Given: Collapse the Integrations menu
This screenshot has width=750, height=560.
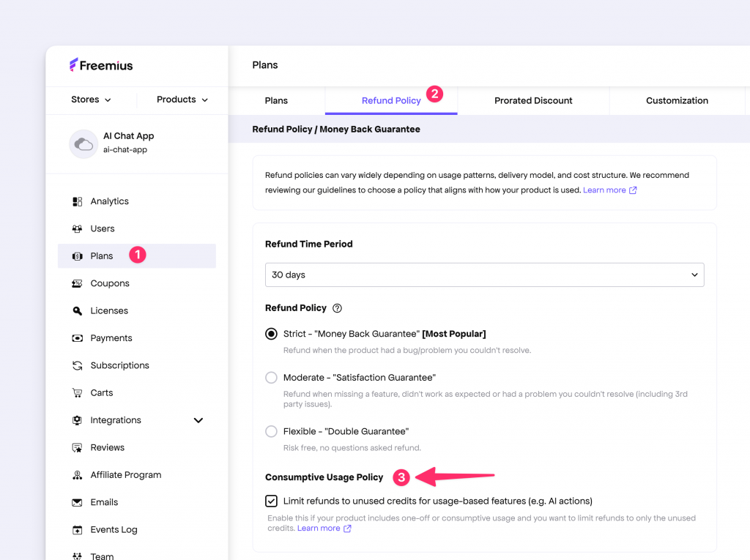Looking at the screenshot, I should tap(198, 420).
